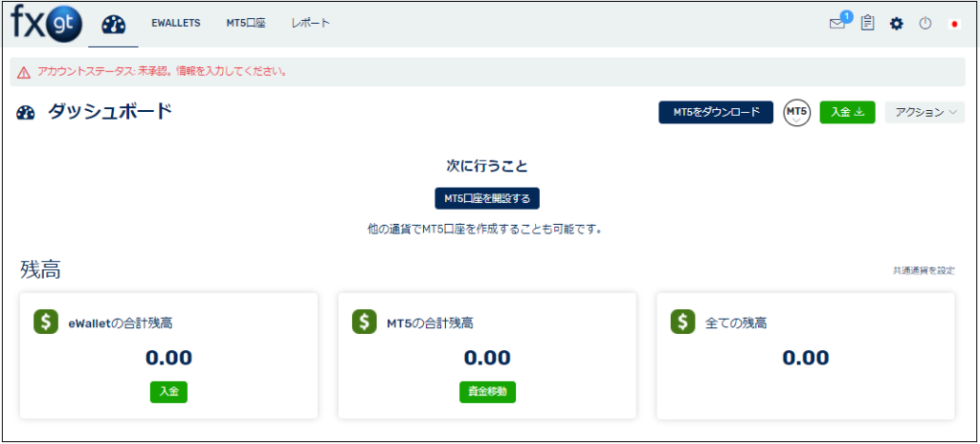The image size is (980, 444).
Task: Open settings via gear icon
Action: [896, 24]
